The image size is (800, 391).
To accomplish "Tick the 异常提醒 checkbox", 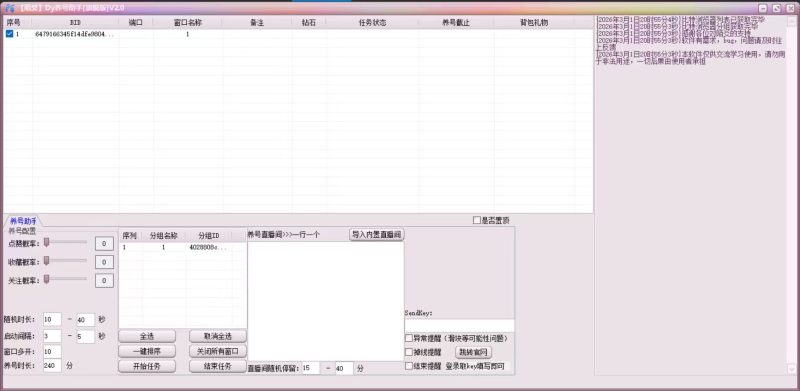I will pyautogui.click(x=409, y=338).
